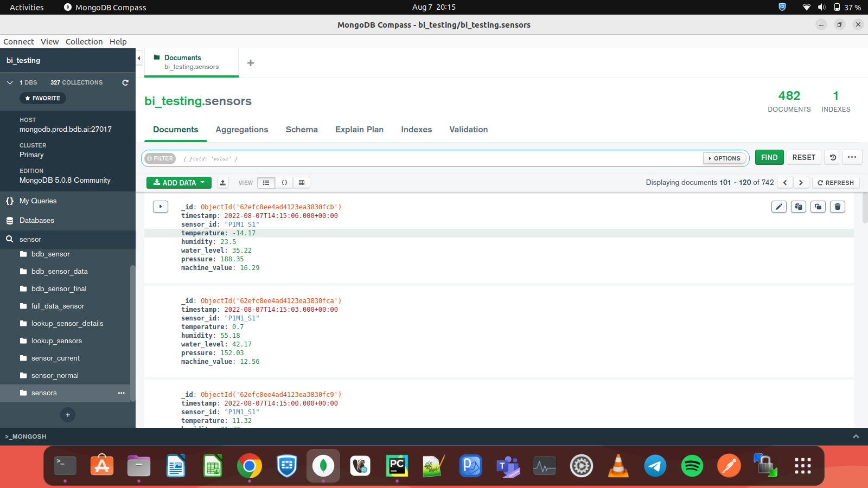Expand the MONGOSH shell panel
The image size is (868, 488).
[856, 436]
